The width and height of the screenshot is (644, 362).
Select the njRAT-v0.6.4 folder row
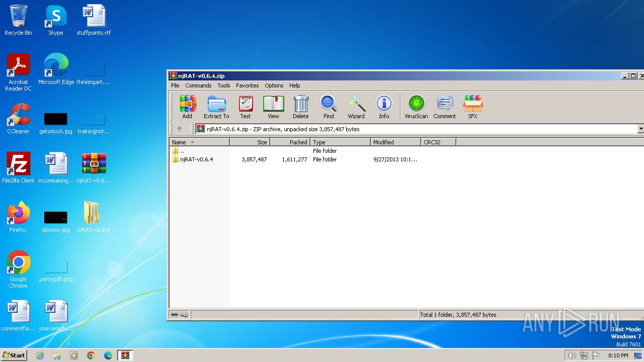click(407, 159)
